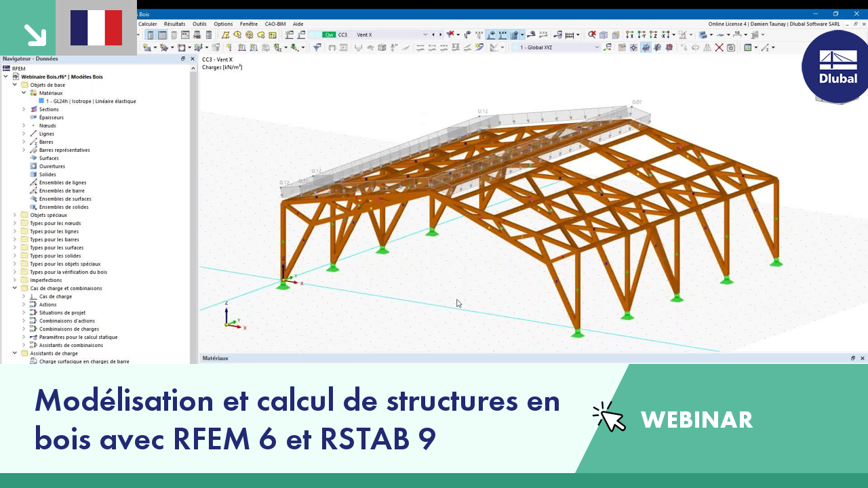
Task: Activate the zoom magnifier tool in toolbar
Action: [x=591, y=35]
